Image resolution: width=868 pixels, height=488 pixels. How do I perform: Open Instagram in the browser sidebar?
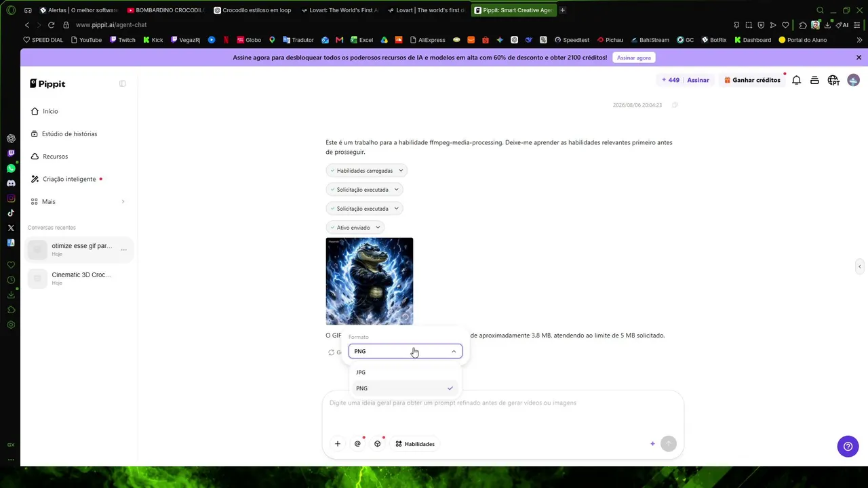tap(11, 198)
